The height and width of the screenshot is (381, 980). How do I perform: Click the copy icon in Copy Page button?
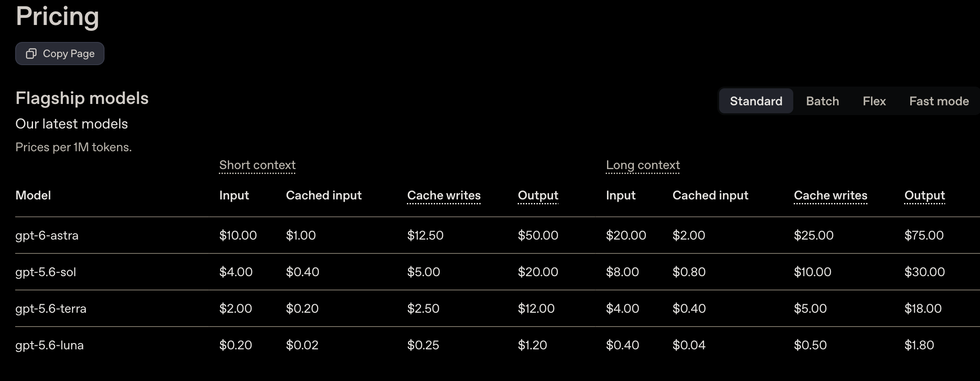click(31, 54)
